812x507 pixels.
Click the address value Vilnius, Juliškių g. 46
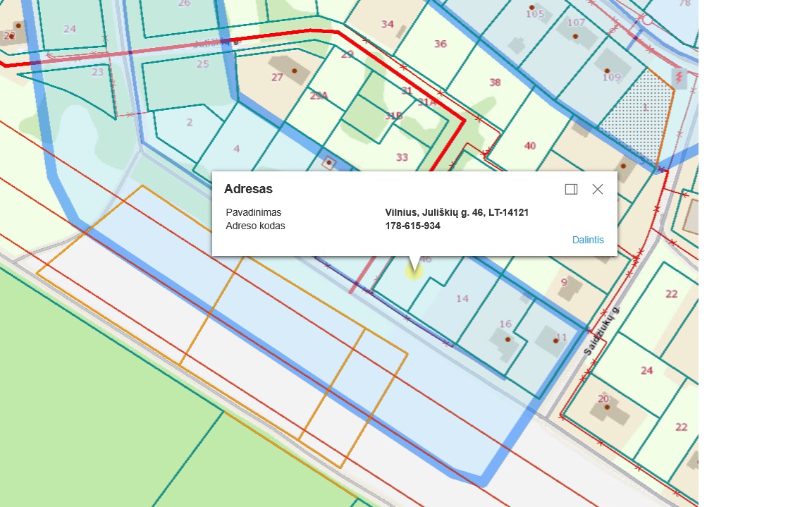[457, 212]
